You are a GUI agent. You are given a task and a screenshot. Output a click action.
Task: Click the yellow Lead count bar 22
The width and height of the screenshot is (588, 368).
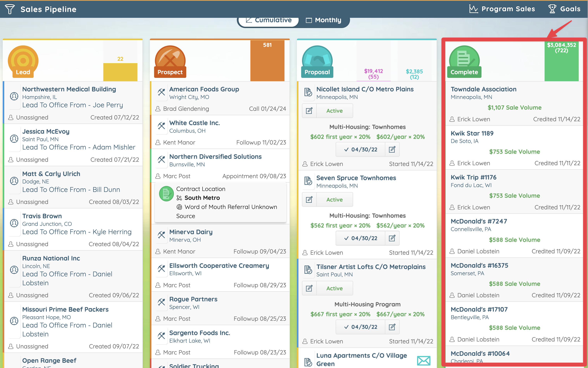[x=120, y=72]
